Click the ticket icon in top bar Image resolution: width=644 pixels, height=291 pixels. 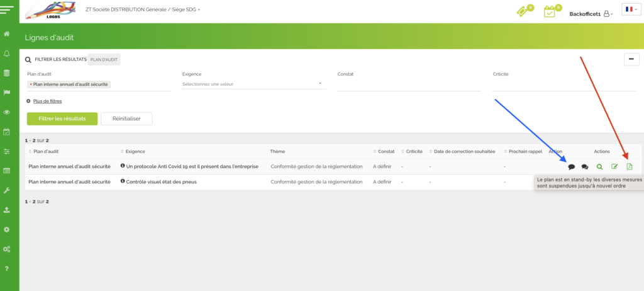tap(522, 12)
